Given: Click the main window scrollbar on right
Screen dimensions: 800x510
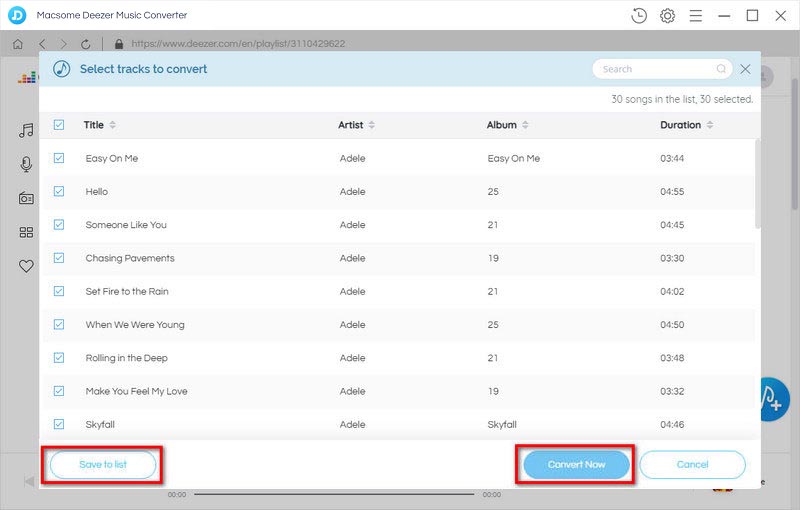Looking at the screenshot, I should (x=795, y=144).
